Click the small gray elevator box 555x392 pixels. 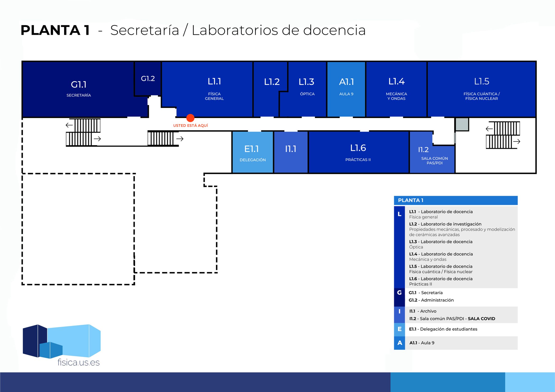click(x=462, y=124)
